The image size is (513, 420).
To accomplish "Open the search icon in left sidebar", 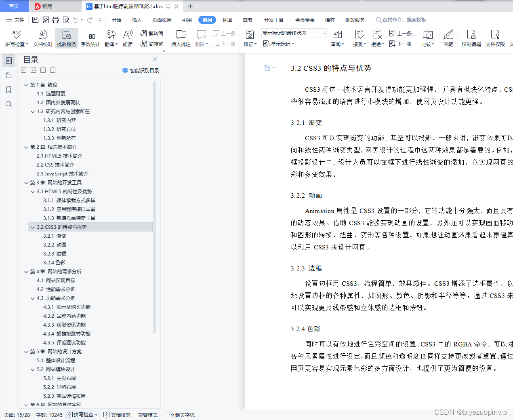I will tap(9, 104).
